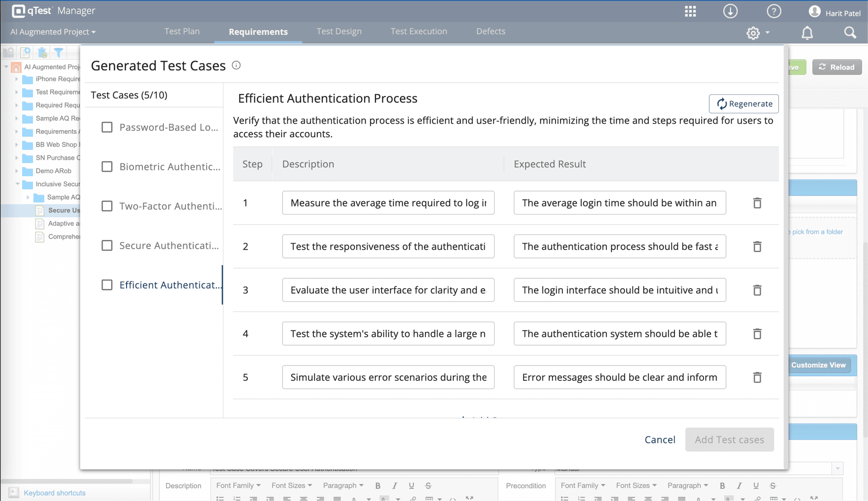Open the AI Augmented Project dropdown

pos(52,32)
